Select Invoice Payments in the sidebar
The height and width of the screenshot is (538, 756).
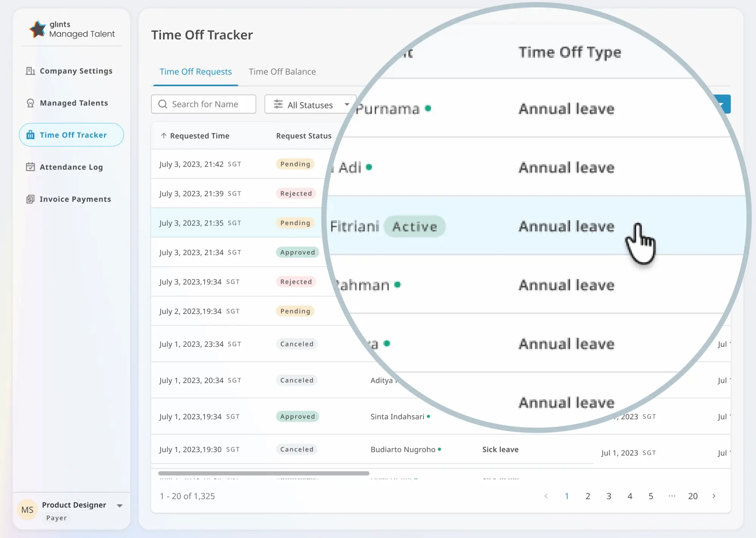[x=75, y=199]
